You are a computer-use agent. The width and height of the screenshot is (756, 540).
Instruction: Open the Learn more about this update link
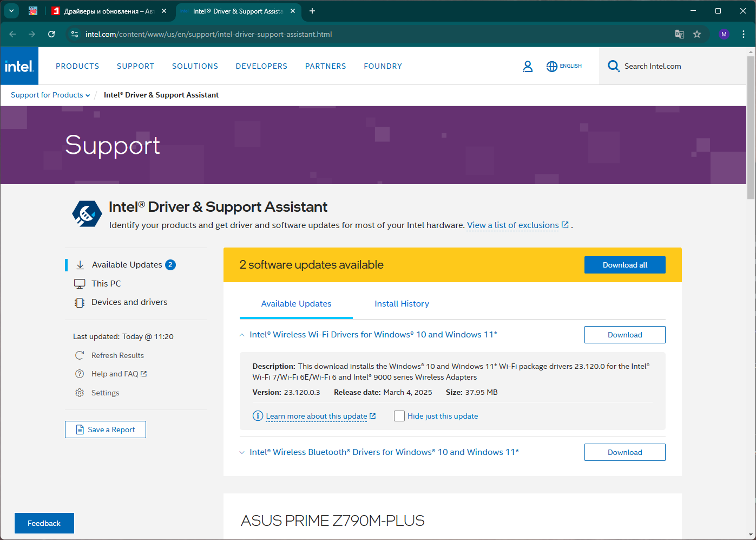pyautogui.click(x=320, y=416)
